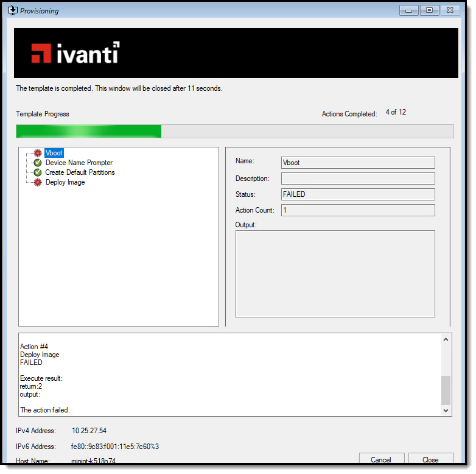Image resolution: width=476 pixels, height=474 pixels.
Task: Select Device Name Prompter in the action tree
Action: click(x=79, y=163)
